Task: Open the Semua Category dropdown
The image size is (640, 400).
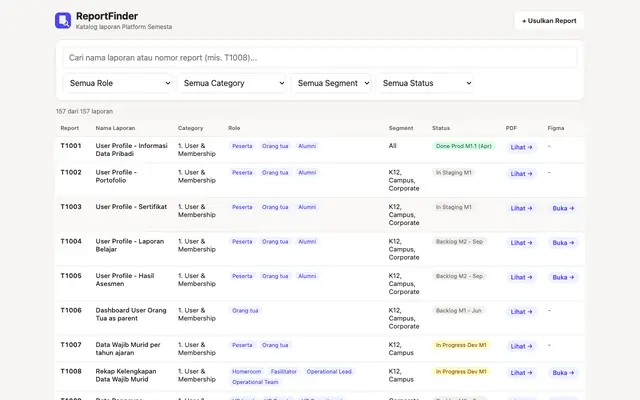Action: (x=231, y=83)
